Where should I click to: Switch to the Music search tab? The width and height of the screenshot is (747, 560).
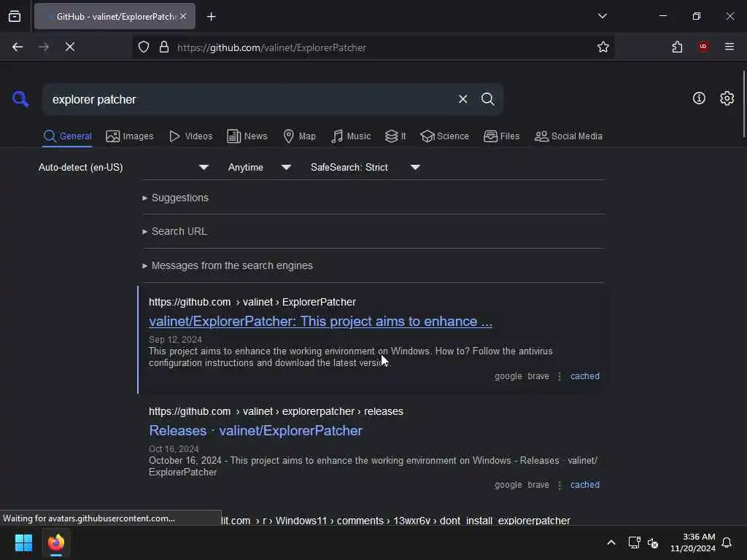pos(351,136)
